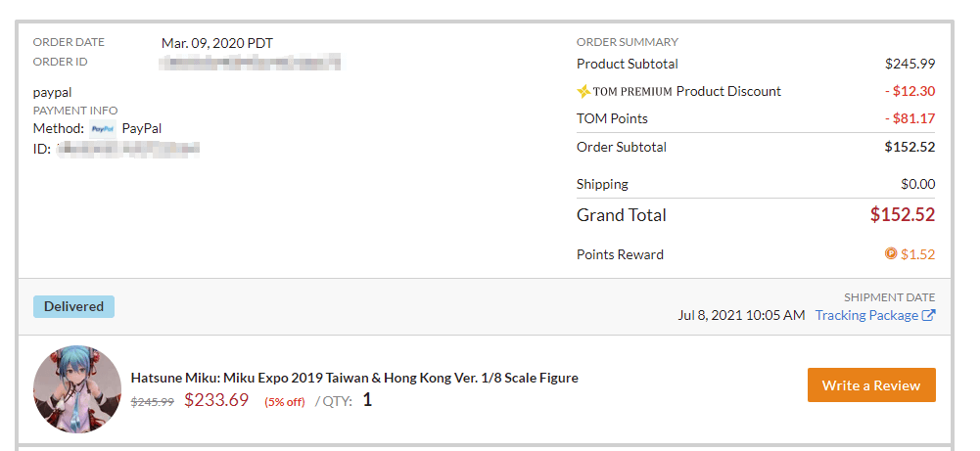The width and height of the screenshot is (980, 451).
Task: Click the crossed-out $245.99 original price
Action: pos(153,401)
